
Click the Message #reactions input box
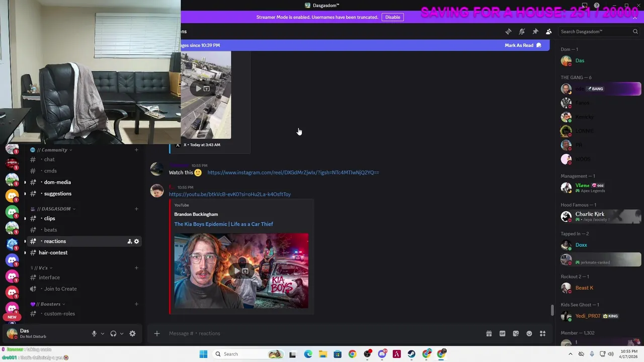pyautogui.click(x=322, y=333)
